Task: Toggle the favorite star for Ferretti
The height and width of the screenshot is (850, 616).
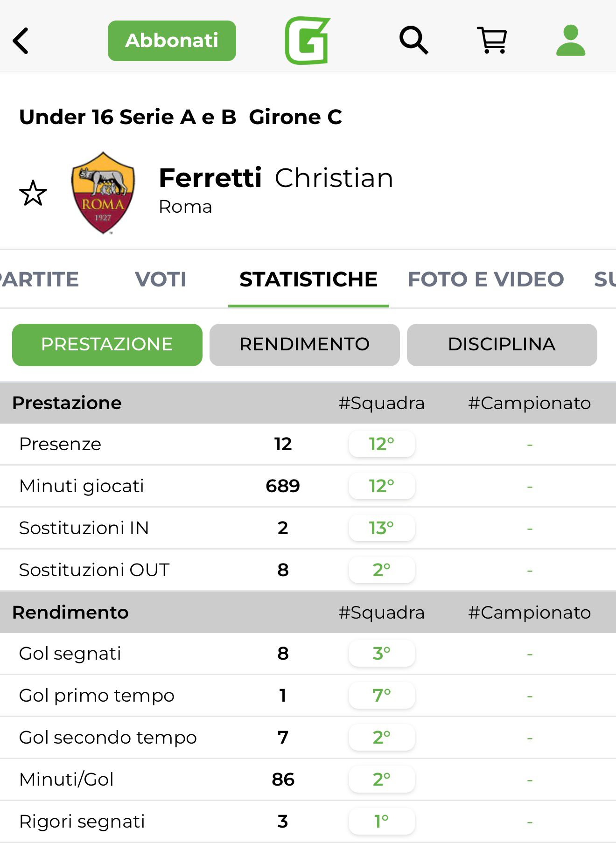Action: click(33, 193)
